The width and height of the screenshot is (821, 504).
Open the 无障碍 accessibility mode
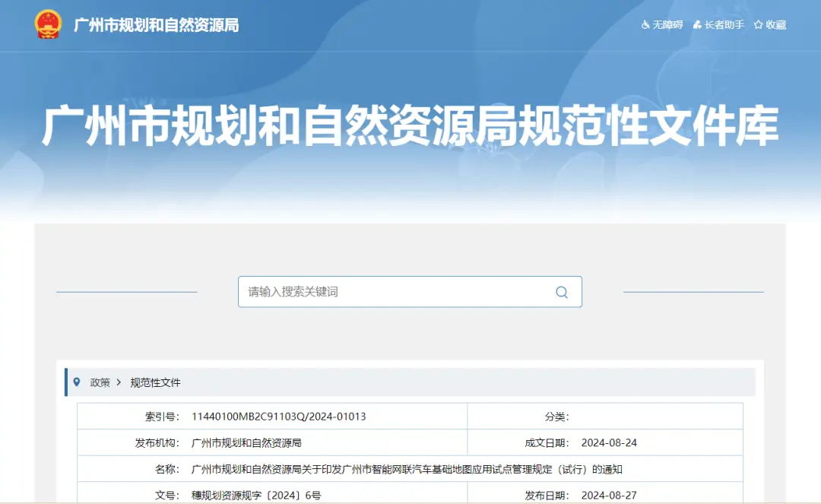pos(662,25)
